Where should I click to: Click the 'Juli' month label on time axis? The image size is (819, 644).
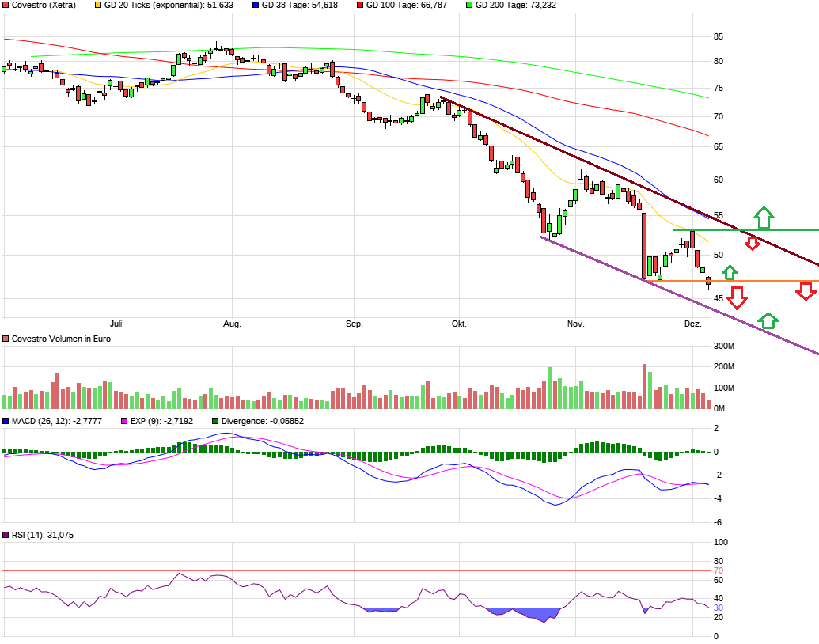click(x=116, y=324)
